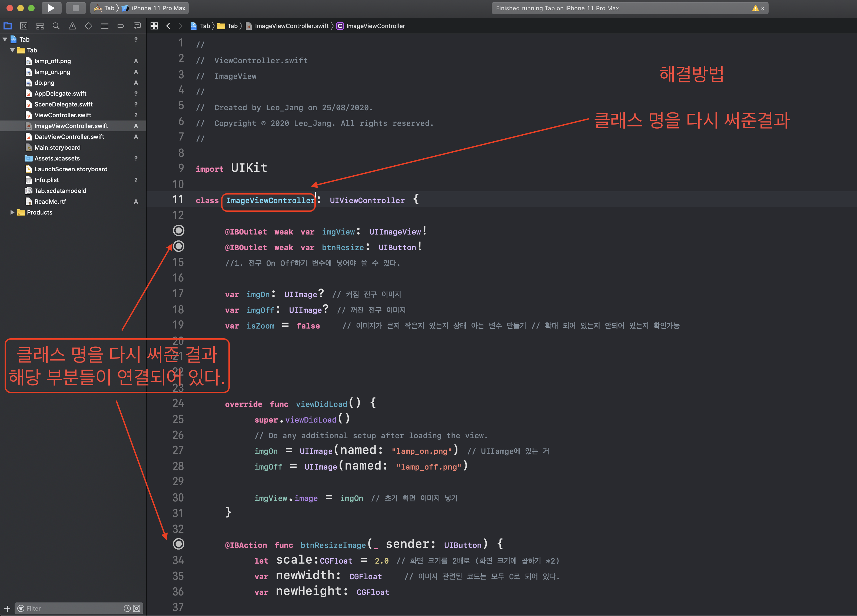This screenshot has width=857, height=616.
Task: Select DateViewController.swift in navigator
Action: [69, 137]
